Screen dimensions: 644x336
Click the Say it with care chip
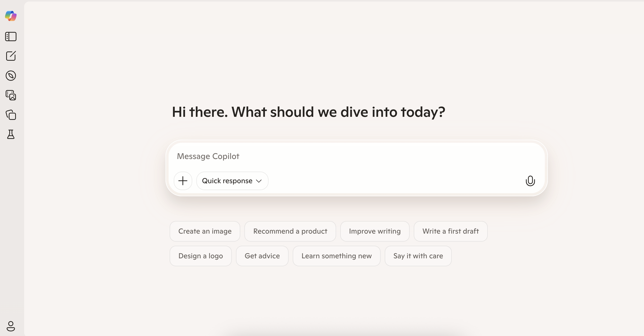(418, 256)
